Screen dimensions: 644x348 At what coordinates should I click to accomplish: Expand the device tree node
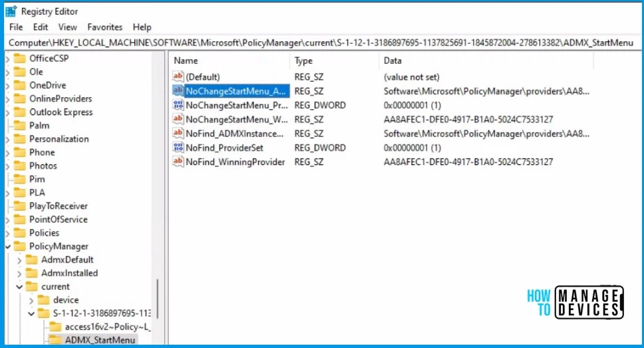pyautogui.click(x=31, y=300)
